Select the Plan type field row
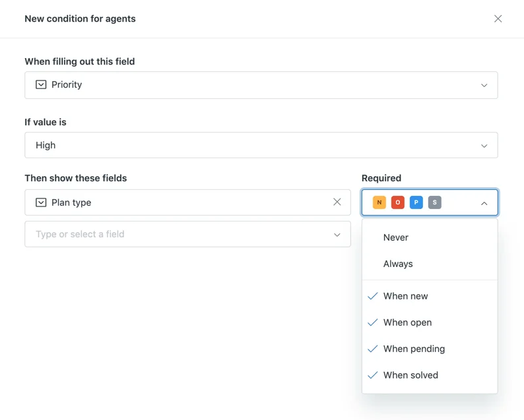The image size is (524, 420). pyautogui.click(x=188, y=202)
